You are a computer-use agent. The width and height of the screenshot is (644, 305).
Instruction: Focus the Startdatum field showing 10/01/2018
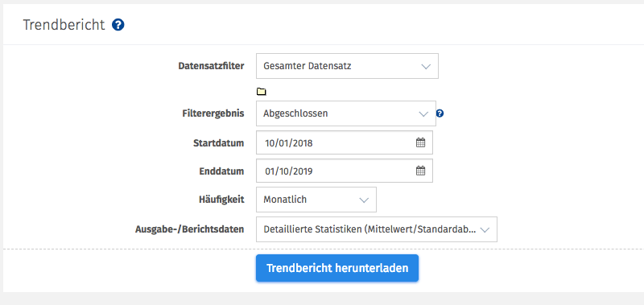[345, 143]
